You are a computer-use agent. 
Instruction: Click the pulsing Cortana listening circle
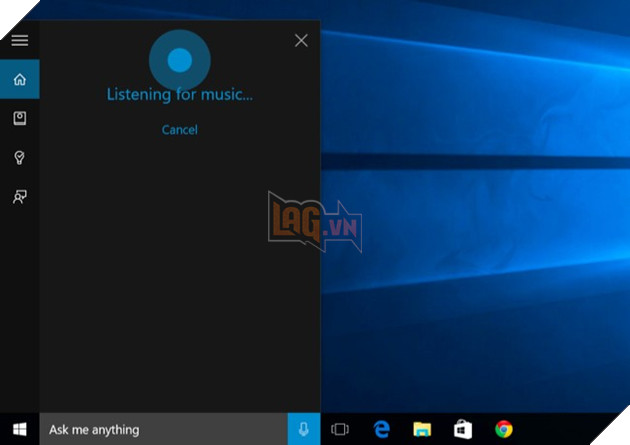tap(179, 60)
